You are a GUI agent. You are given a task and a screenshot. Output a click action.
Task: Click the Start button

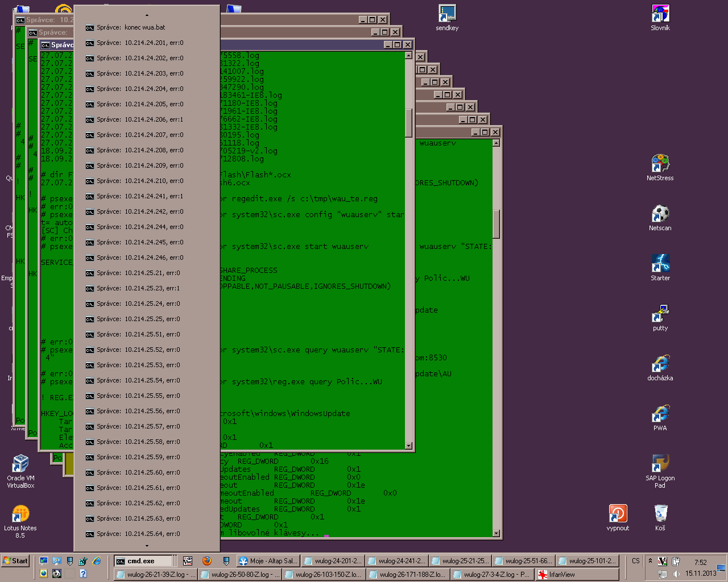[15, 561]
